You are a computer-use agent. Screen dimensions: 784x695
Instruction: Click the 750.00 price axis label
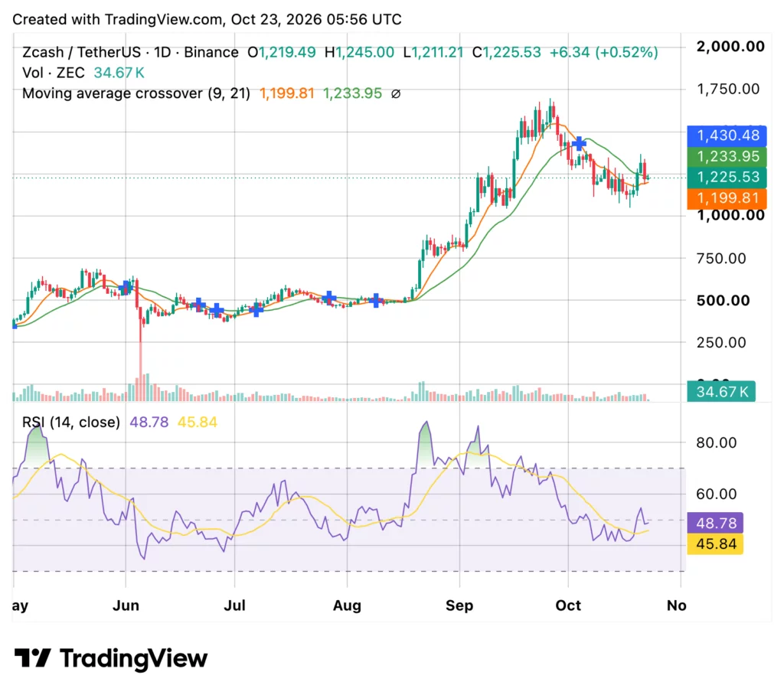(x=721, y=259)
